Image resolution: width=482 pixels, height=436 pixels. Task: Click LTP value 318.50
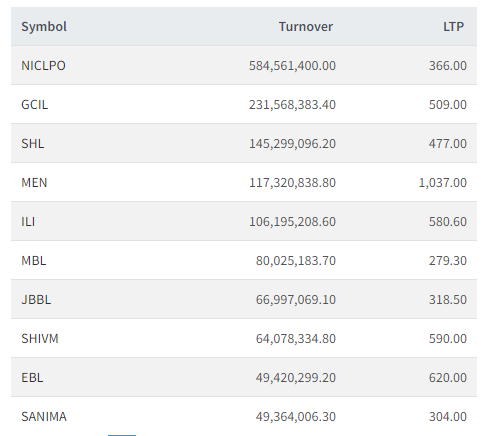pos(448,300)
